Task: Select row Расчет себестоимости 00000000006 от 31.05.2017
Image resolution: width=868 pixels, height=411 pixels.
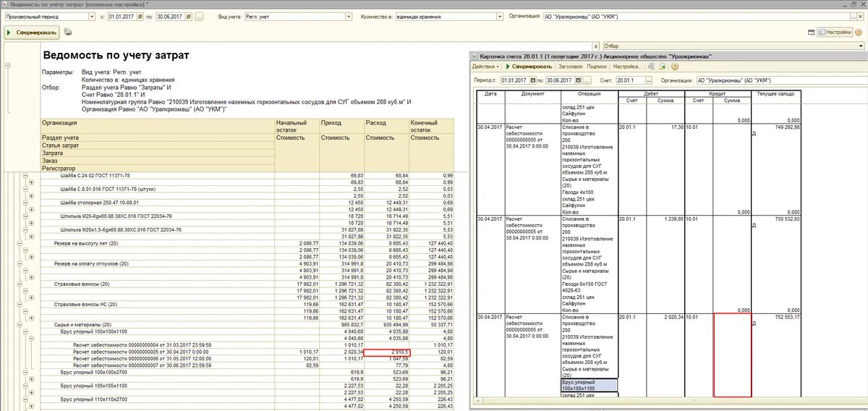Action: tap(144, 358)
